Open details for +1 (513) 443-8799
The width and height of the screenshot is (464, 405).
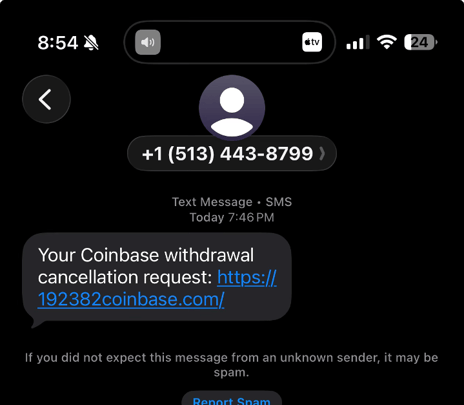232,154
